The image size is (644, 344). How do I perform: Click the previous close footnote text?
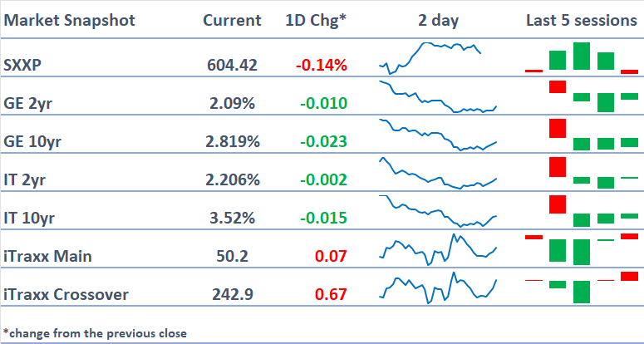click(x=95, y=333)
